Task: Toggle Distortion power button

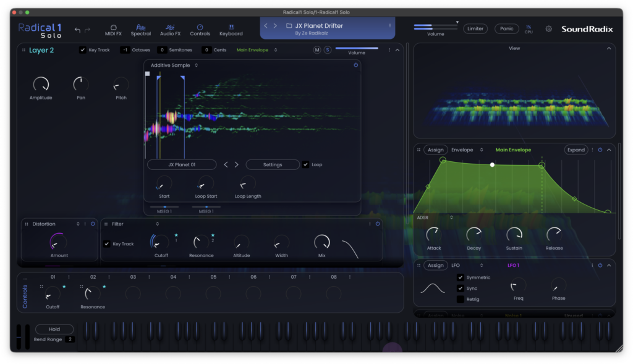Action: [93, 224]
